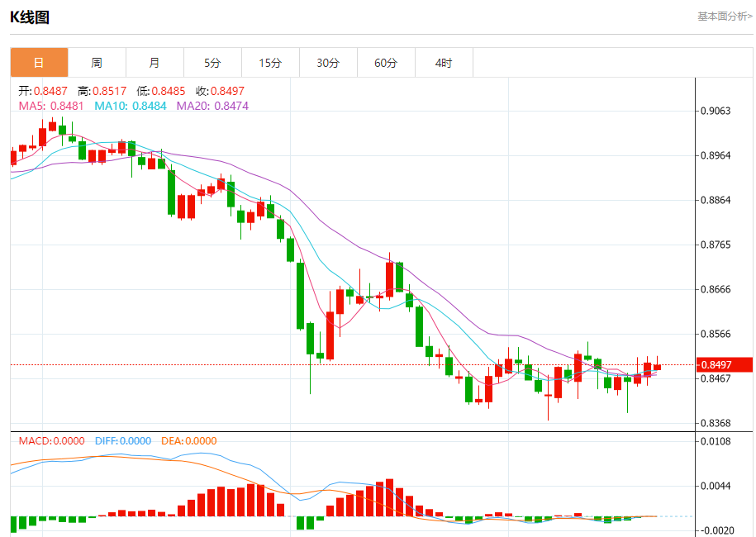The image size is (756, 537).
Task: Click the 0.8467 price axis label
Action: tap(716, 379)
